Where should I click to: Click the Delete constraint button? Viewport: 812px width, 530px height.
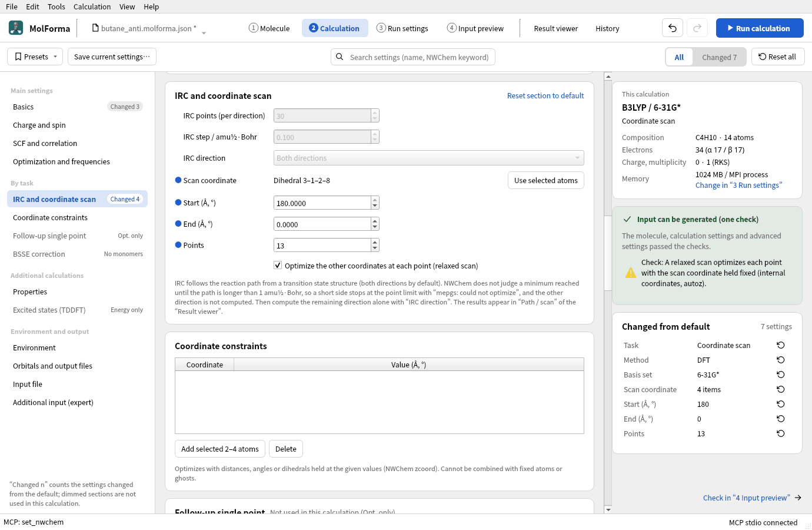coord(286,449)
